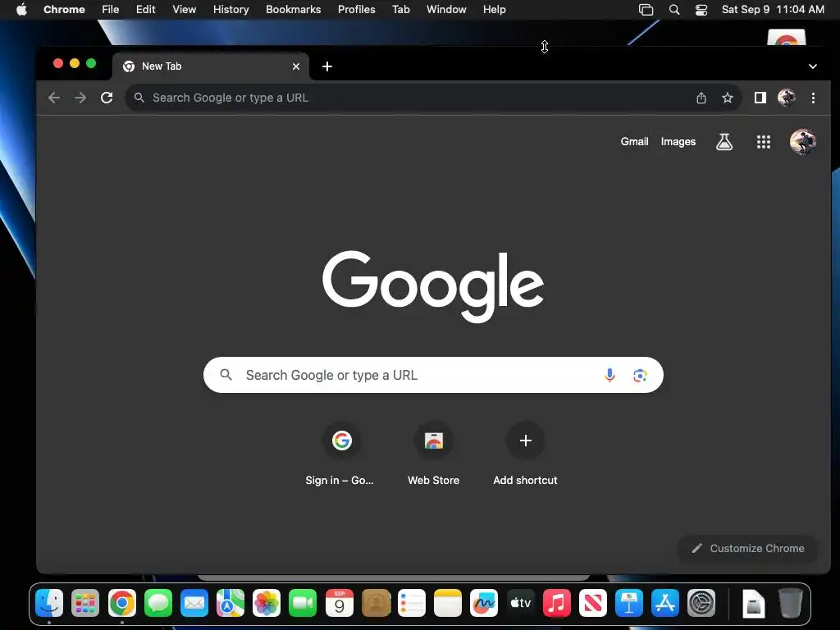Open Google apps grid

[764, 142]
